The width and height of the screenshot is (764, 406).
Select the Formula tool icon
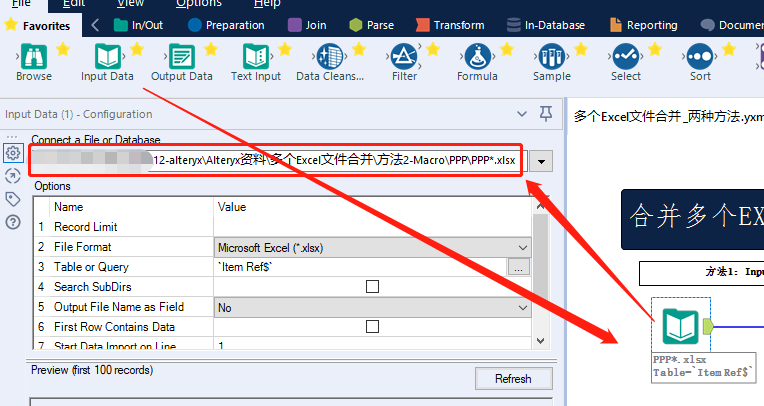[x=478, y=57]
